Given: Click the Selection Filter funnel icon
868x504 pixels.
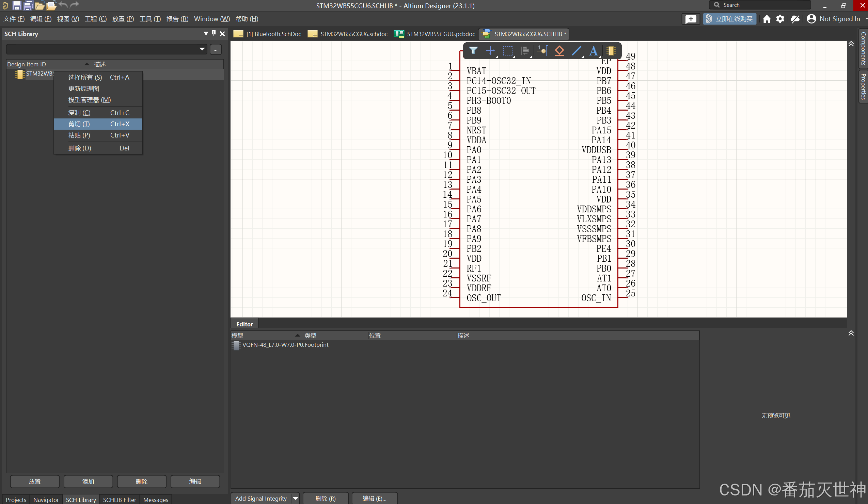Looking at the screenshot, I should tap(473, 51).
